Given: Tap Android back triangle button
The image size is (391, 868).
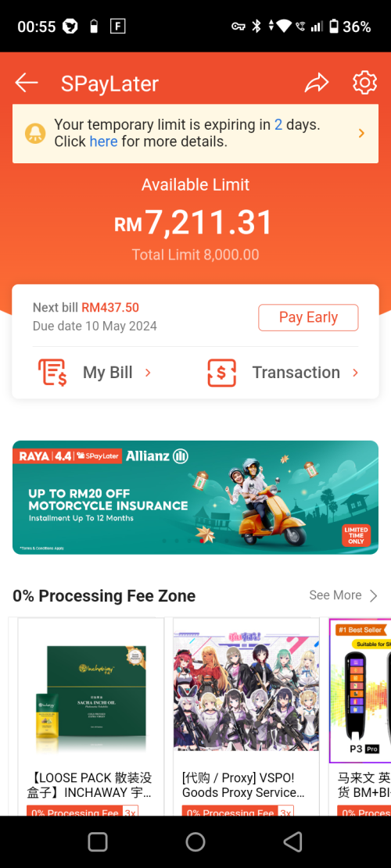Looking at the screenshot, I should tap(292, 841).
